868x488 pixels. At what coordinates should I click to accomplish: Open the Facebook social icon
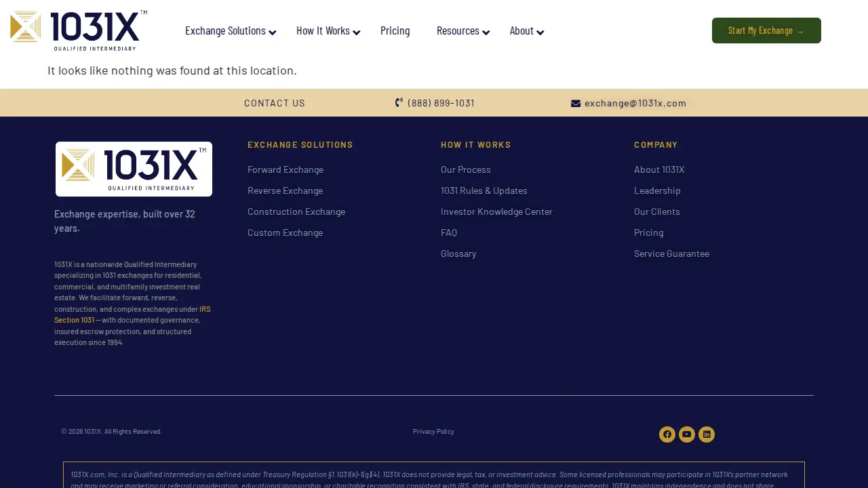[x=667, y=434]
